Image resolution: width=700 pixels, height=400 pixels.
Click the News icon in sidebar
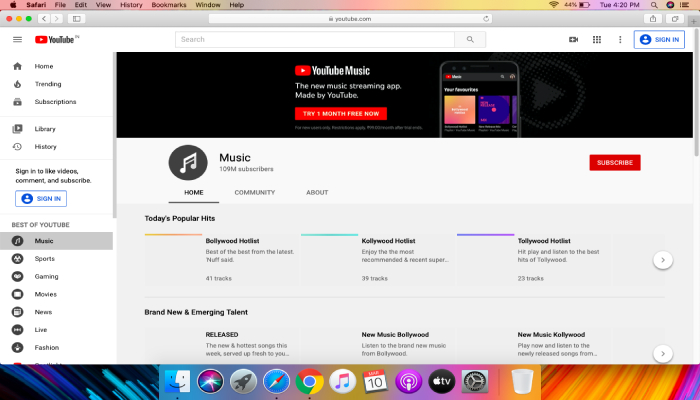click(17, 312)
